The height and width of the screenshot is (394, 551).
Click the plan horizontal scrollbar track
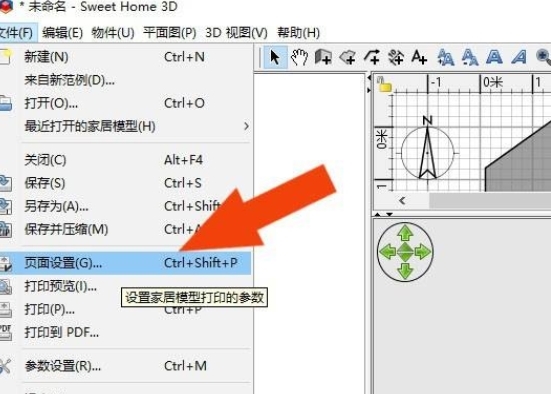click(x=490, y=201)
